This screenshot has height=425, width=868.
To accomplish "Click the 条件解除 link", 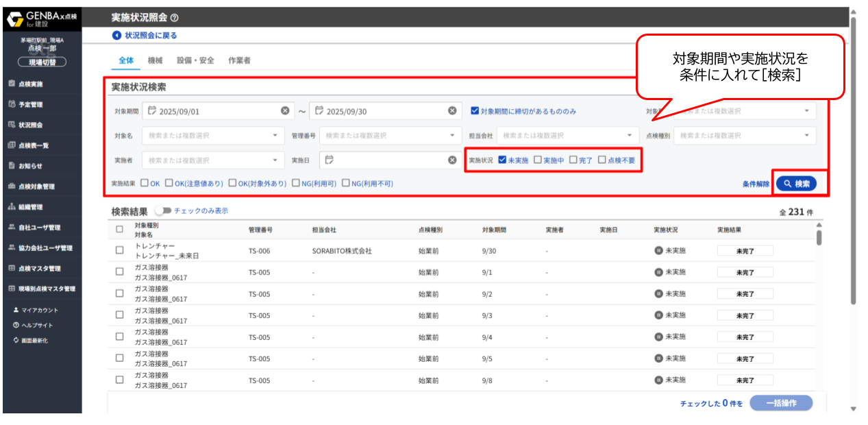I will [756, 184].
